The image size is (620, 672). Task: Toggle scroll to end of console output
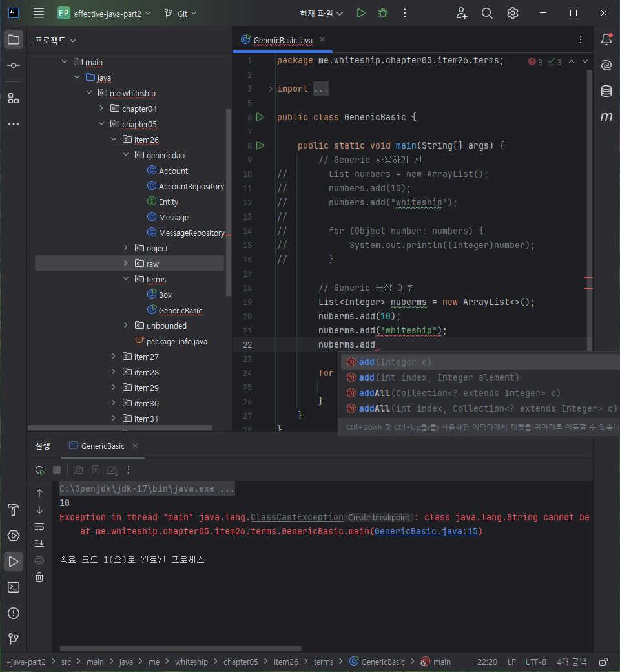(39, 543)
